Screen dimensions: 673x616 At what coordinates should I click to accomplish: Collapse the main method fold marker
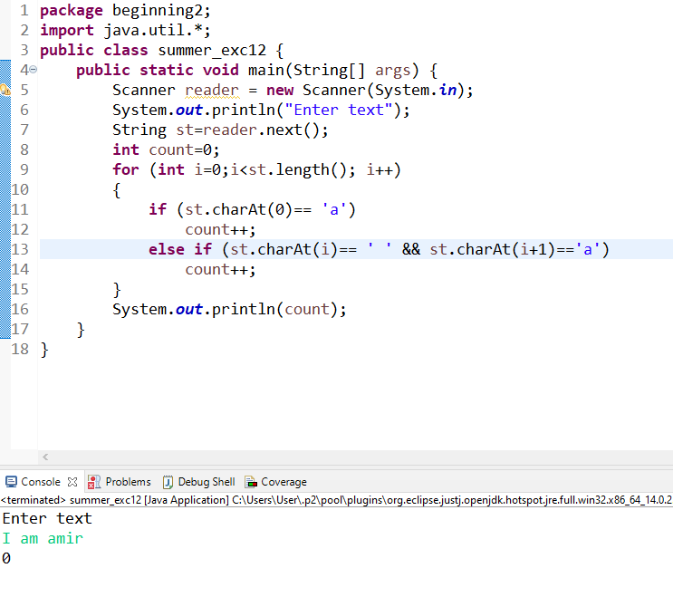(x=33, y=70)
